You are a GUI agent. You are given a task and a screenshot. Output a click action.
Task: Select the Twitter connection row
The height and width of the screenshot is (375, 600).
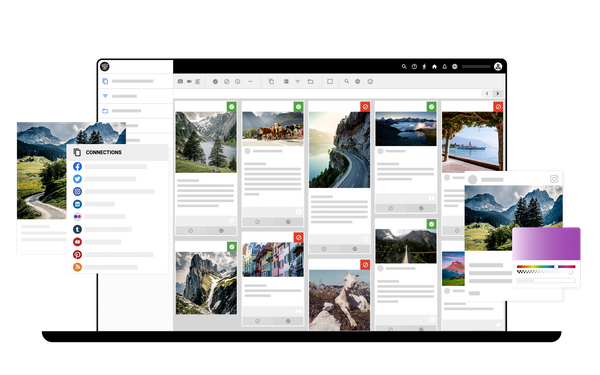118,179
